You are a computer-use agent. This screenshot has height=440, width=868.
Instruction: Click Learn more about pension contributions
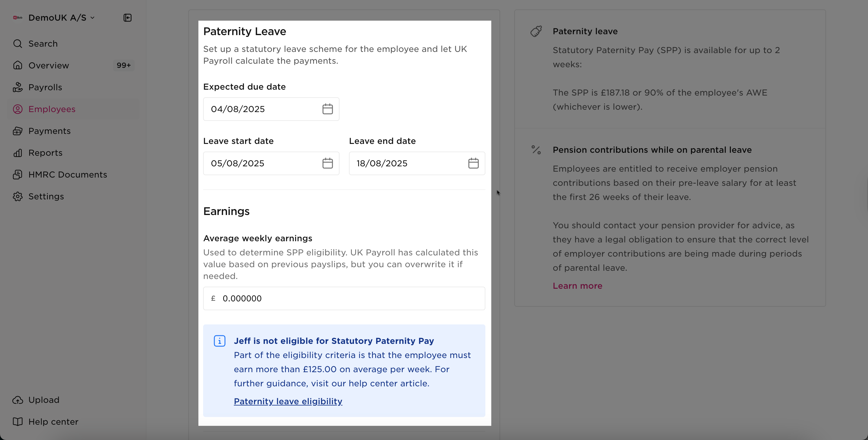(x=577, y=286)
